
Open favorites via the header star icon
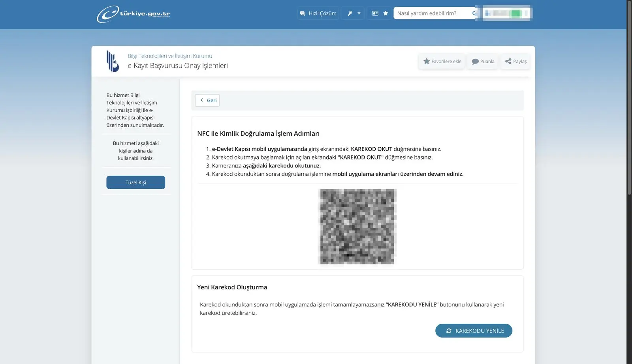(386, 13)
